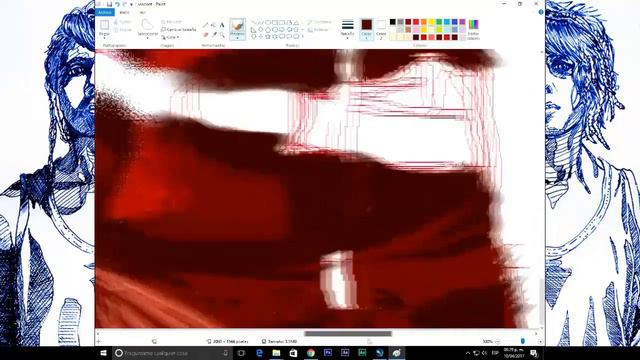Click the Editar colores button
This screenshot has height=360, width=640.
(x=473, y=29)
